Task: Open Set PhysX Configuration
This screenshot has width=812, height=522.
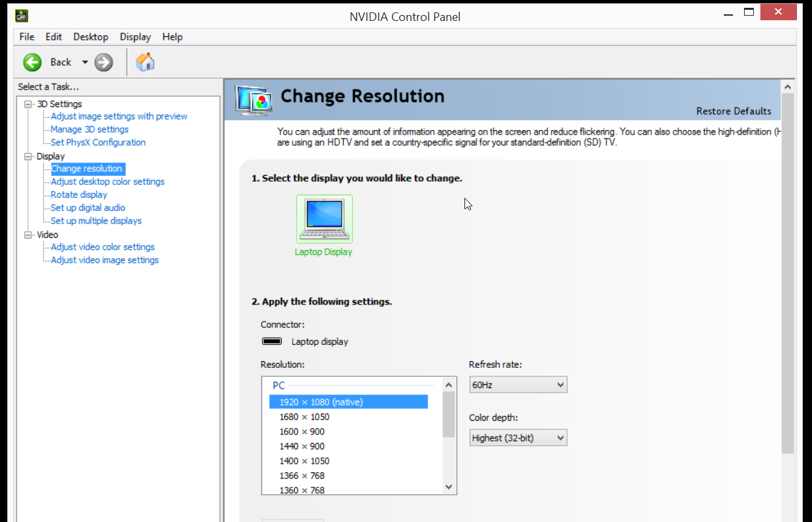Action: coord(98,142)
